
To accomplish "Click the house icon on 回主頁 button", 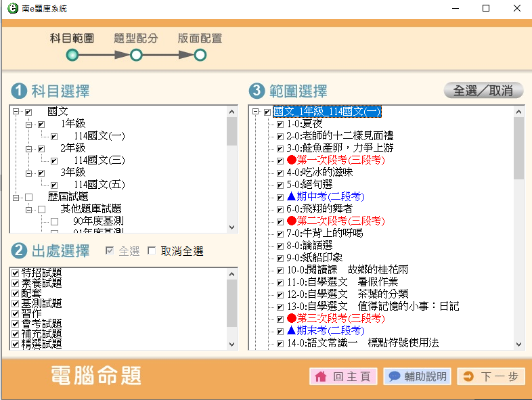I will (x=321, y=376).
